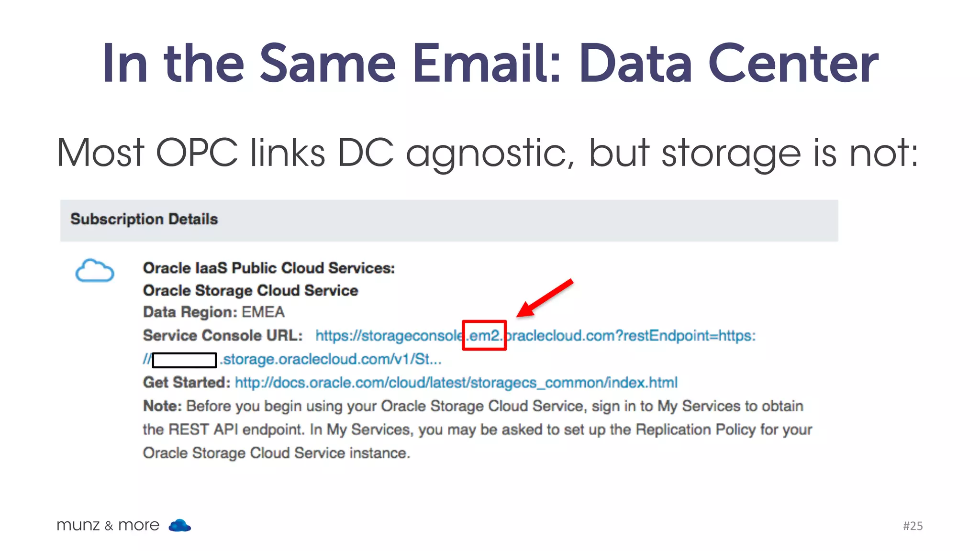Click the .storage.oraclecloud.com/v1/St... link
The image size is (980, 551).
coord(331,359)
